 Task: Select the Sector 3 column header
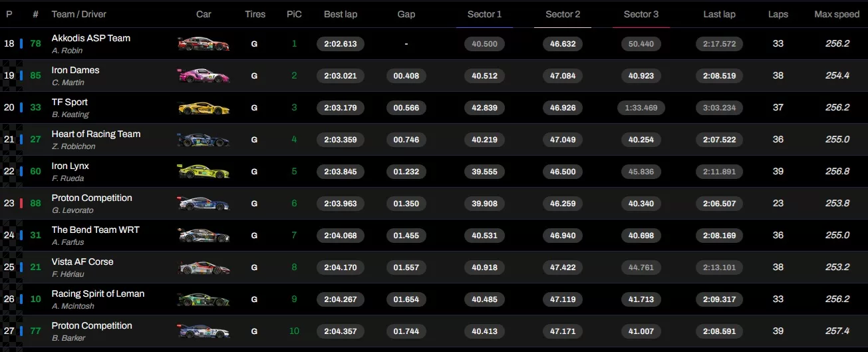[641, 14]
